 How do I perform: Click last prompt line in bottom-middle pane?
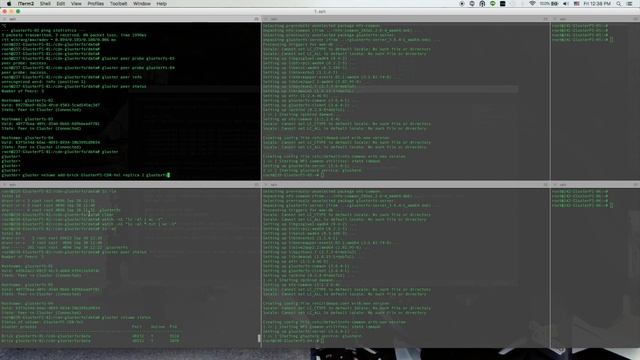point(293,340)
